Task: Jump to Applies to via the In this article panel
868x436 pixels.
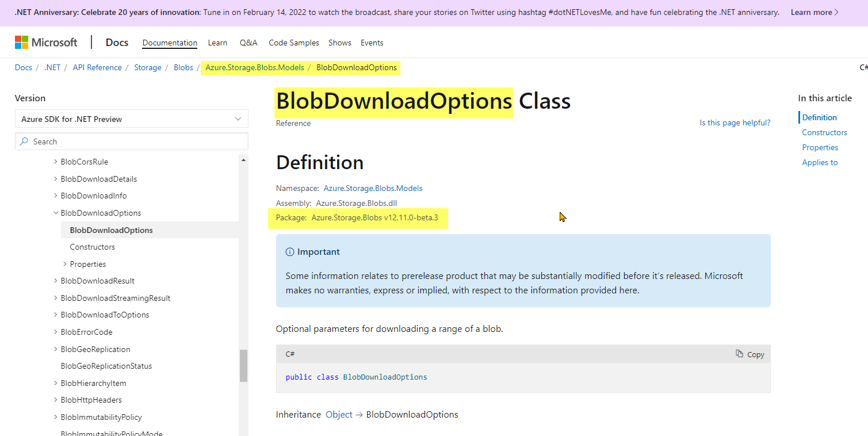Action: pyautogui.click(x=820, y=162)
